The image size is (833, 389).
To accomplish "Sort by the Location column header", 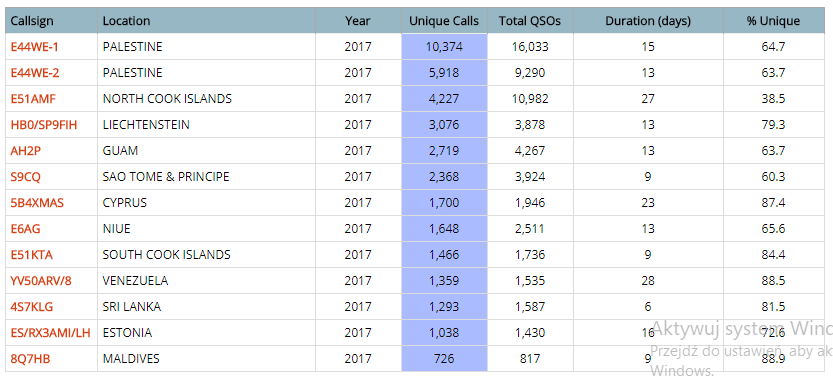I will (x=126, y=21).
